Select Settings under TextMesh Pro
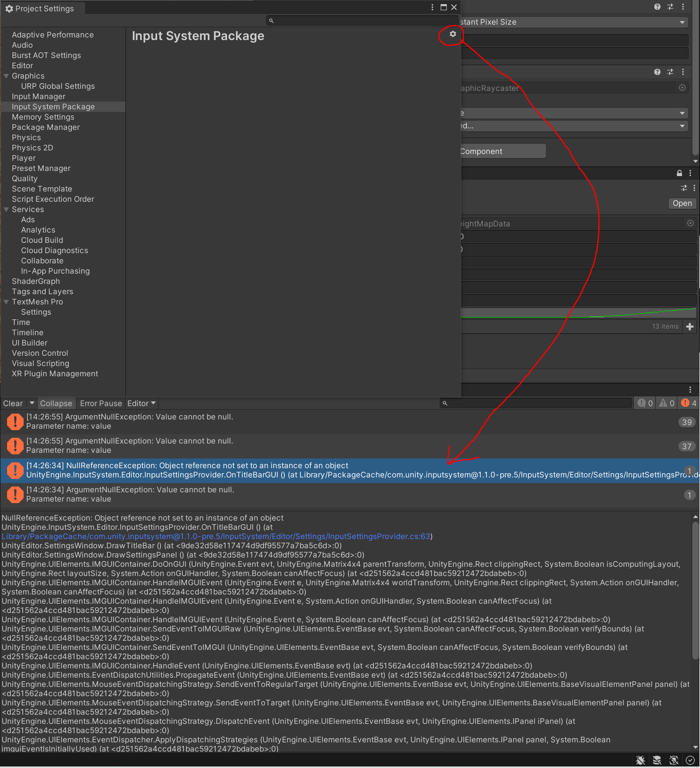The width and height of the screenshot is (700, 768). pyautogui.click(x=36, y=312)
